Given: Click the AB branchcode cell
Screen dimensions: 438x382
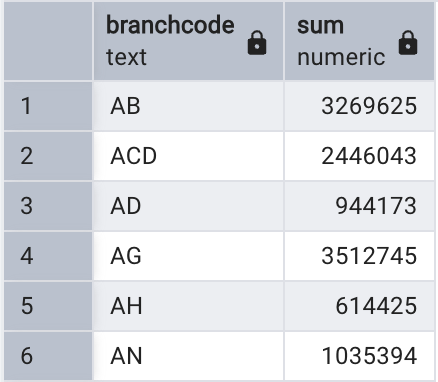Looking at the screenshot, I should point(189,106).
